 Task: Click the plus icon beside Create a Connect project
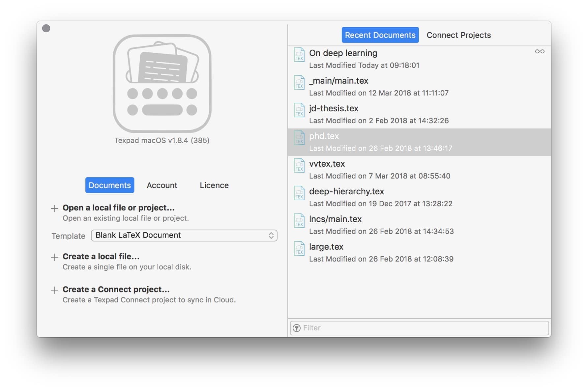[x=55, y=290]
